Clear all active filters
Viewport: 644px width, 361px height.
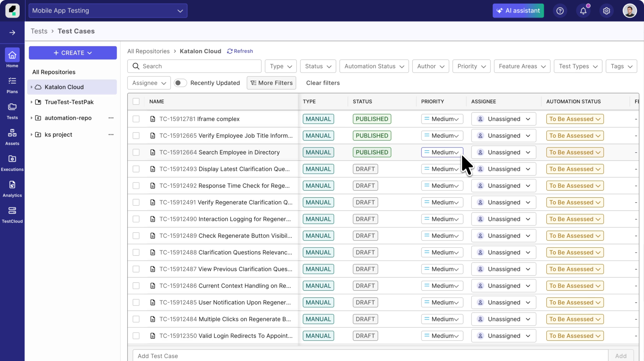(x=323, y=83)
